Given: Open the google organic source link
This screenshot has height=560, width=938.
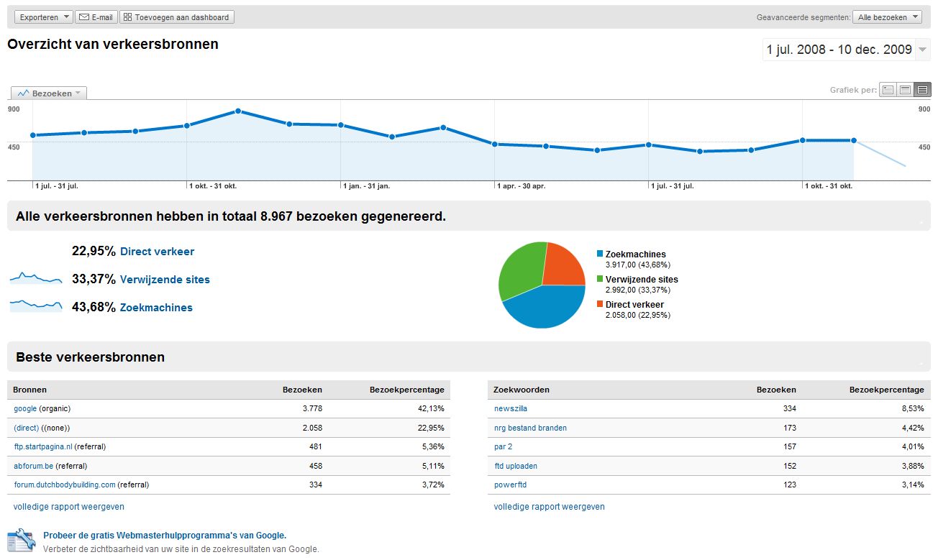Looking at the screenshot, I should pyautogui.click(x=25, y=409).
